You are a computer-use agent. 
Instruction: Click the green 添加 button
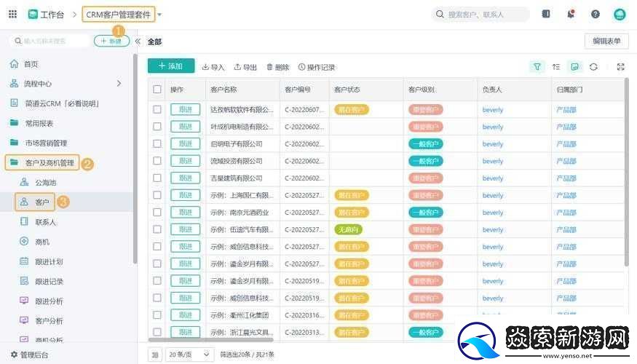pyautogui.click(x=171, y=66)
